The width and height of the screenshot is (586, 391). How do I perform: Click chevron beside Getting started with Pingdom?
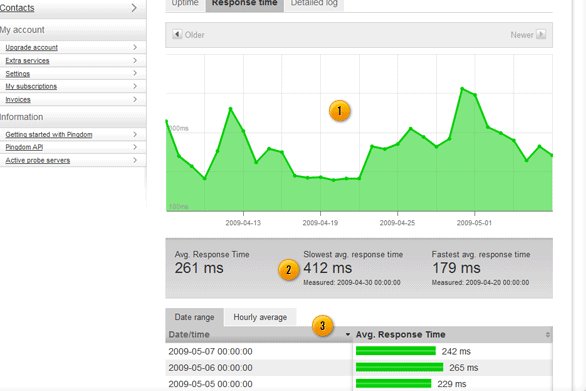[x=135, y=134]
